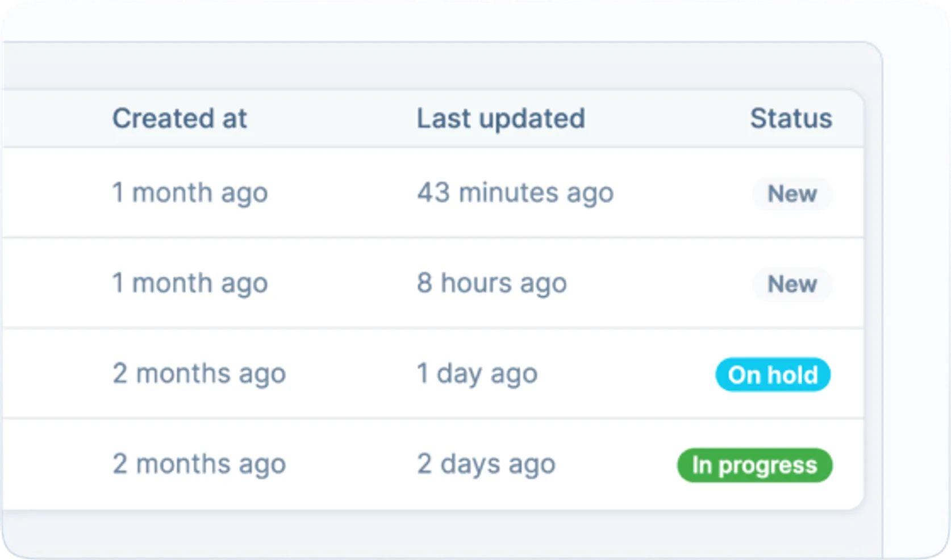
Task: Select the '8 hours ago' last updated cell
Action: [x=491, y=283]
